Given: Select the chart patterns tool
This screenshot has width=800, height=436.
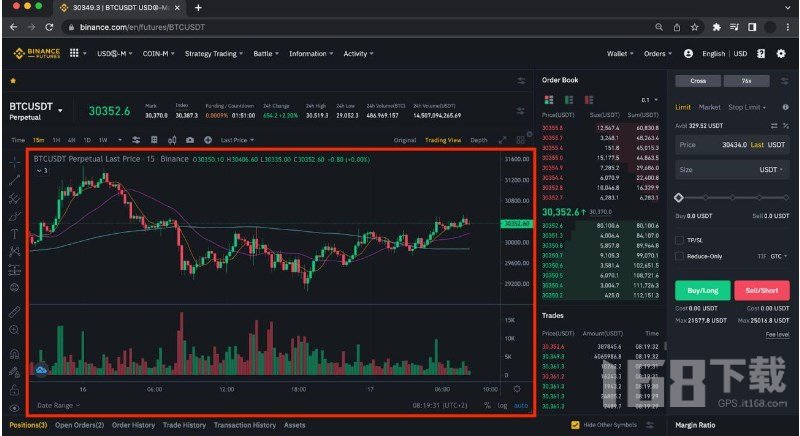Looking at the screenshot, I should (14, 251).
